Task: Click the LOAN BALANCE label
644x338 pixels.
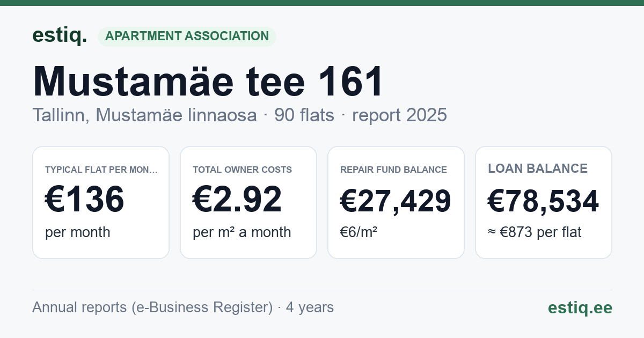Action: (x=538, y=168)
